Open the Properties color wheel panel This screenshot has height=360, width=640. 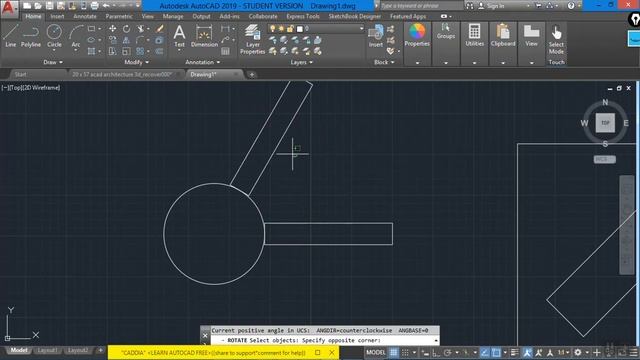tap(417, 35)
